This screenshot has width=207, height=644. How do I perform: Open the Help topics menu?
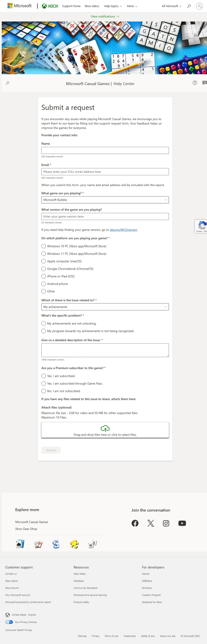pos(113,6)
